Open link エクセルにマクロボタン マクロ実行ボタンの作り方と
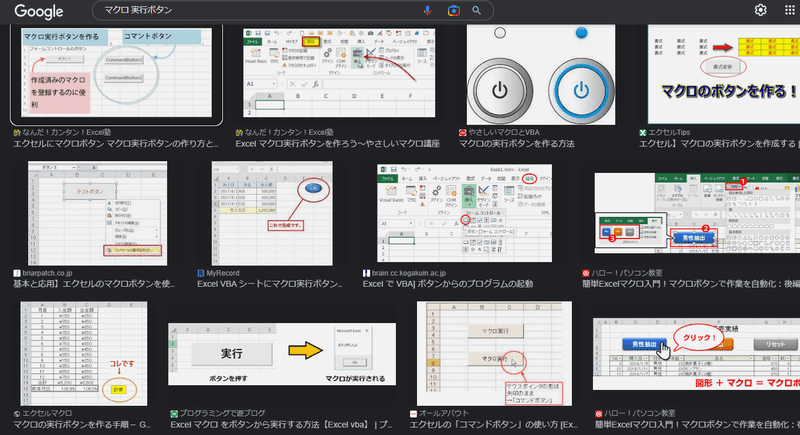The image size is (800, 435). click(x=115, y=144)
